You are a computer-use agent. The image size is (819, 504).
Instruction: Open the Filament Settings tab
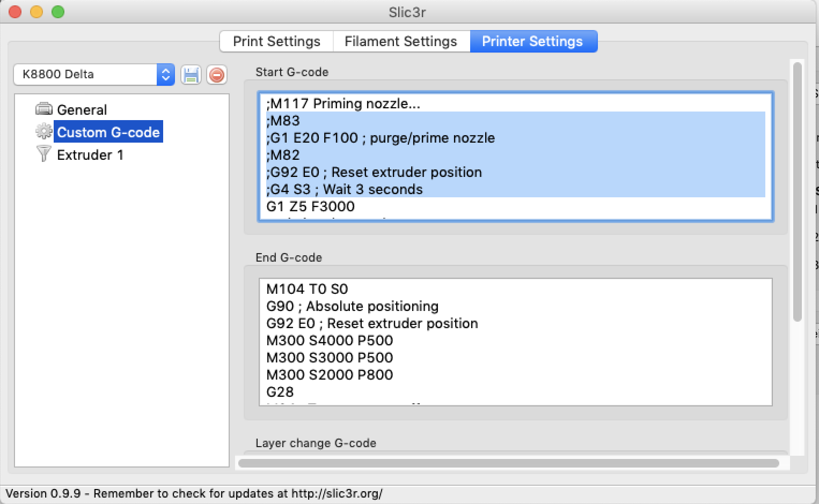click(400, 41)
